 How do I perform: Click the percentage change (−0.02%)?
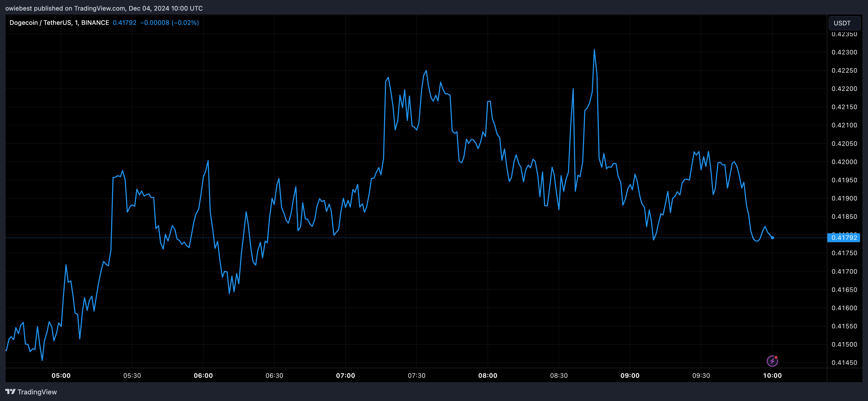185,22
